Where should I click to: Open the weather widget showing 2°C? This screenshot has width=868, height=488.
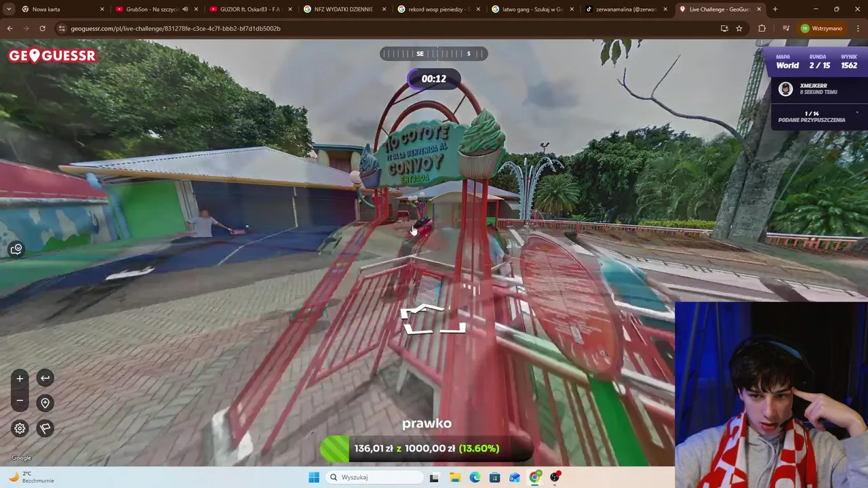tap(32, 477)
